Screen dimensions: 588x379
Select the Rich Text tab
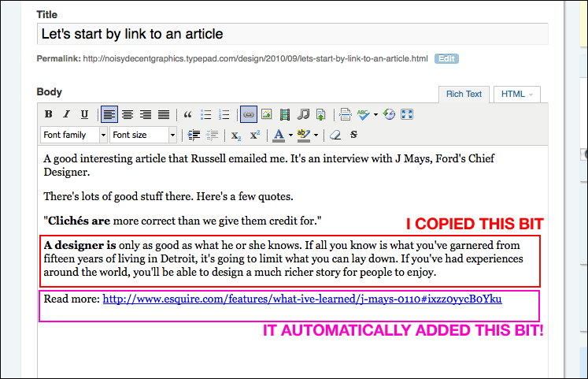[464, 94]
